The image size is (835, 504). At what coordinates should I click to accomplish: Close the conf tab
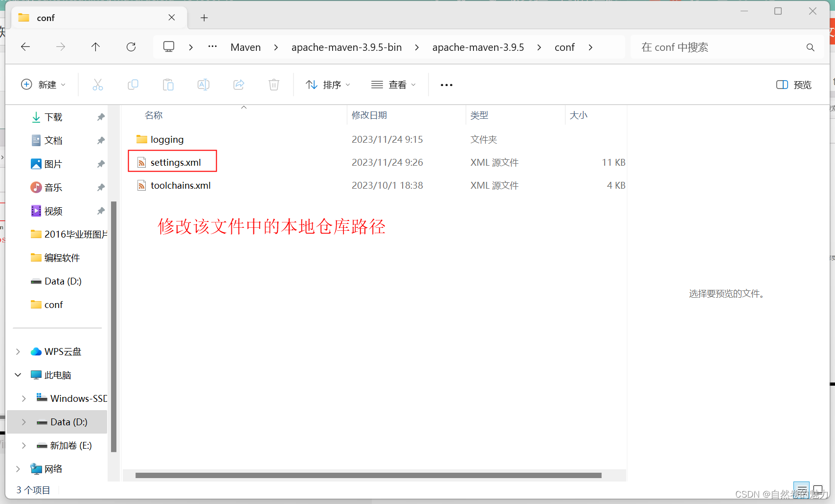point(172,18)
